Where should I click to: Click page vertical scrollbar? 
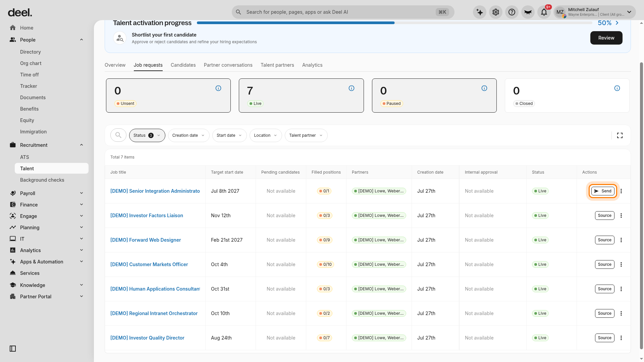coord(641,206)
